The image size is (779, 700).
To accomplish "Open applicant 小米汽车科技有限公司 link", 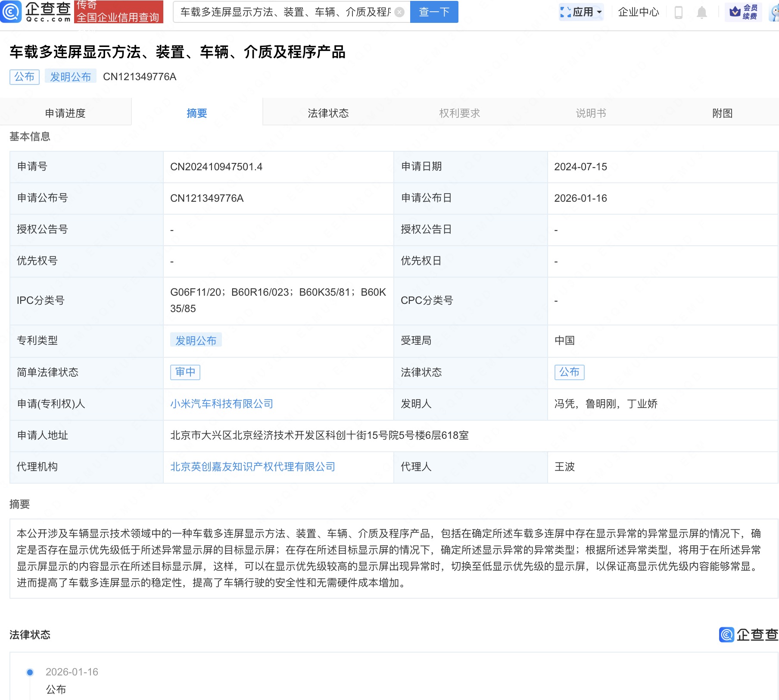I will 221,404.
